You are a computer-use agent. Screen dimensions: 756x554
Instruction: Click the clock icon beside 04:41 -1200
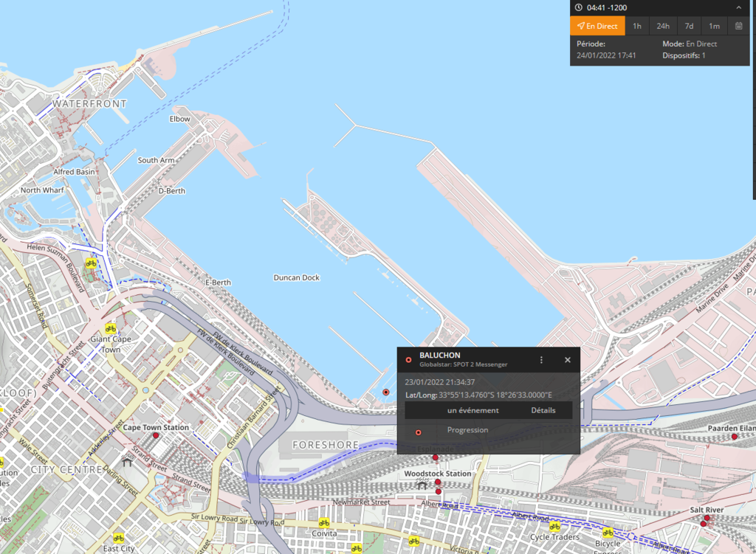click(579, 7)
